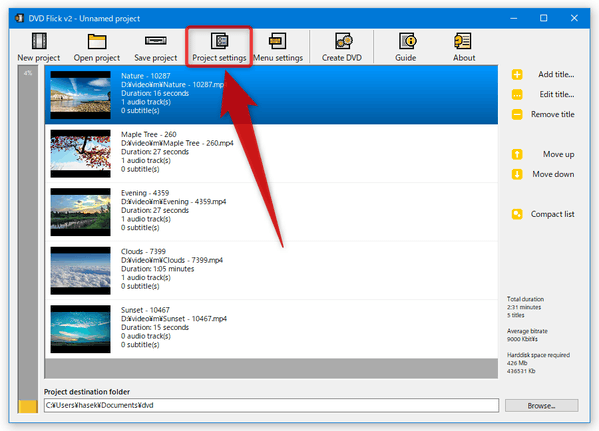Select the Nature - 10287 thumbnail
This screenshot has height=431, width=599.
pyautogui.click(x=81, y=95)
